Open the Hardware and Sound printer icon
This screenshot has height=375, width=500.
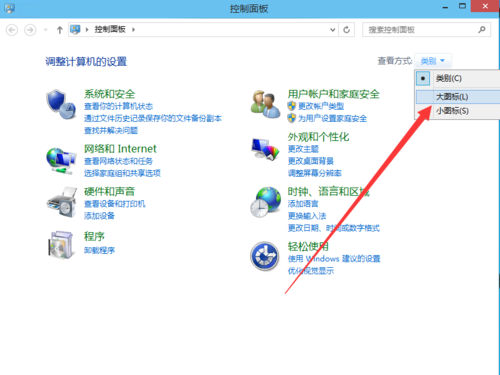point(62,202)
